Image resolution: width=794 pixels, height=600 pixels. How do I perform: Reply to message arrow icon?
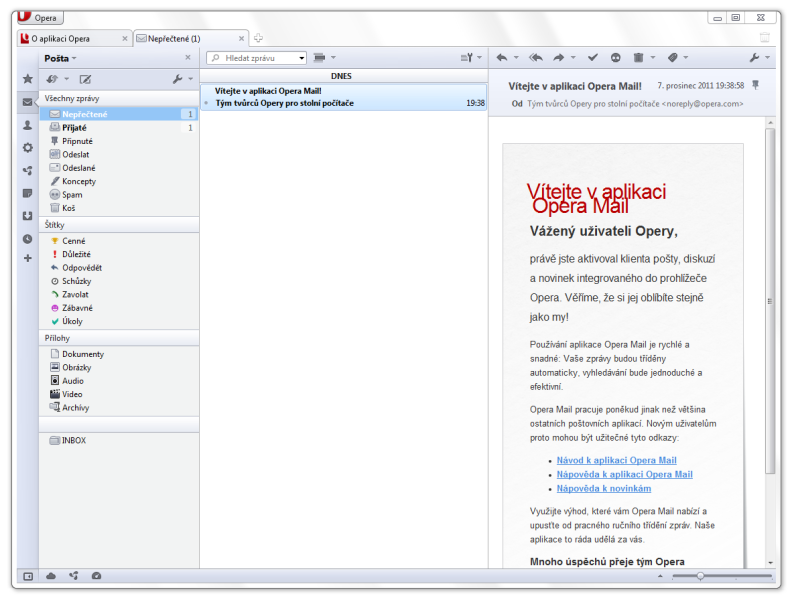click(x=502, y=58)
